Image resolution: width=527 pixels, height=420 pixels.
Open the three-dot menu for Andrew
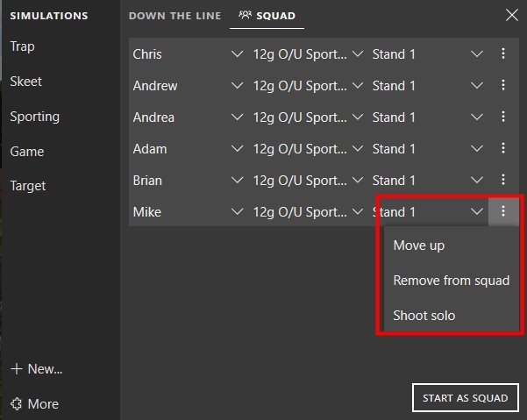click(502, 86)
